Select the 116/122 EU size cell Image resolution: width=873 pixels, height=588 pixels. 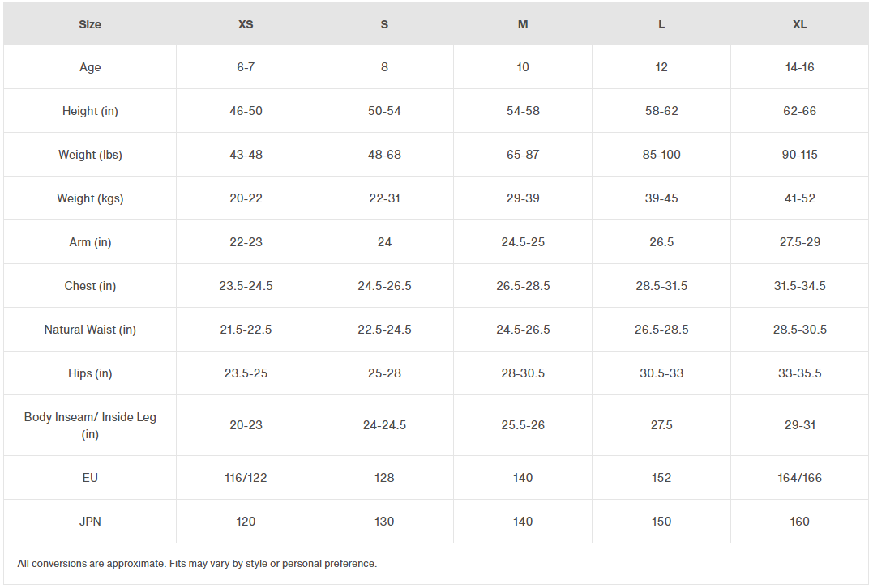246,478
